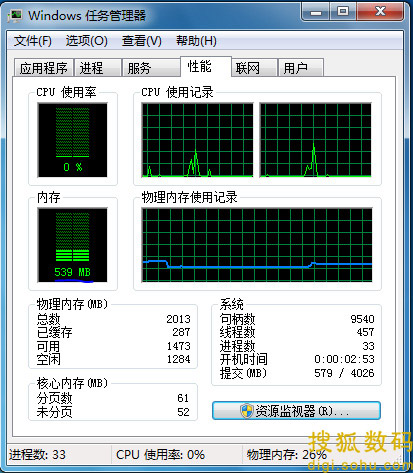Click the 系统 group label
The image size is (413, 473).
[x=231, y=304]
